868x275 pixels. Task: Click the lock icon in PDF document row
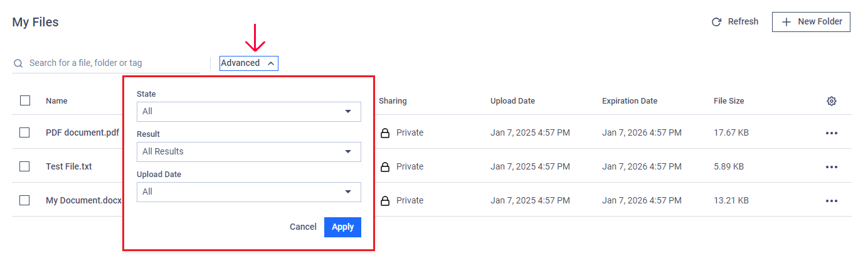click(385, 133)
